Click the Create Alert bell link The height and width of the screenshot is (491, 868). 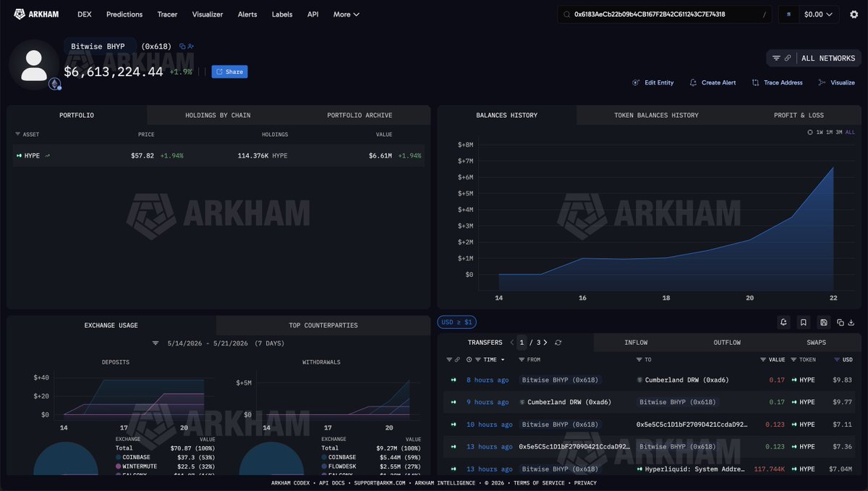coord(712,82)
